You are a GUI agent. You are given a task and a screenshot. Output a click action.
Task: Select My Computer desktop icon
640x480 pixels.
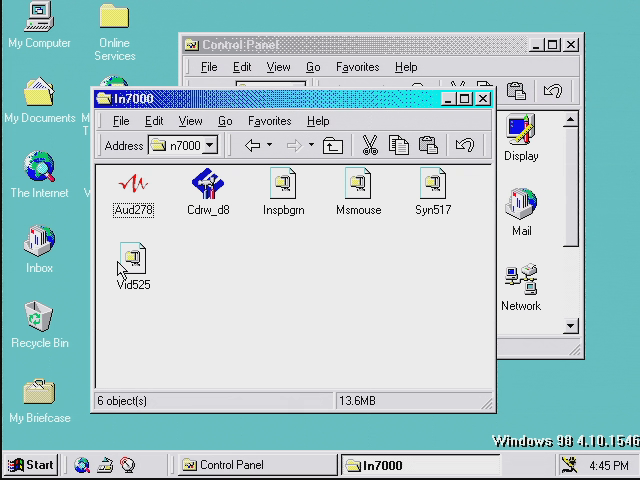click(x=39, y=17)
